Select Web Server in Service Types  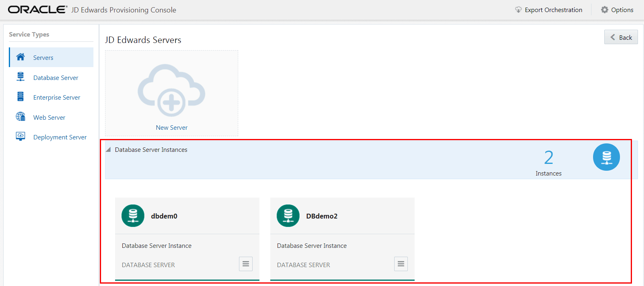(51, 117)
